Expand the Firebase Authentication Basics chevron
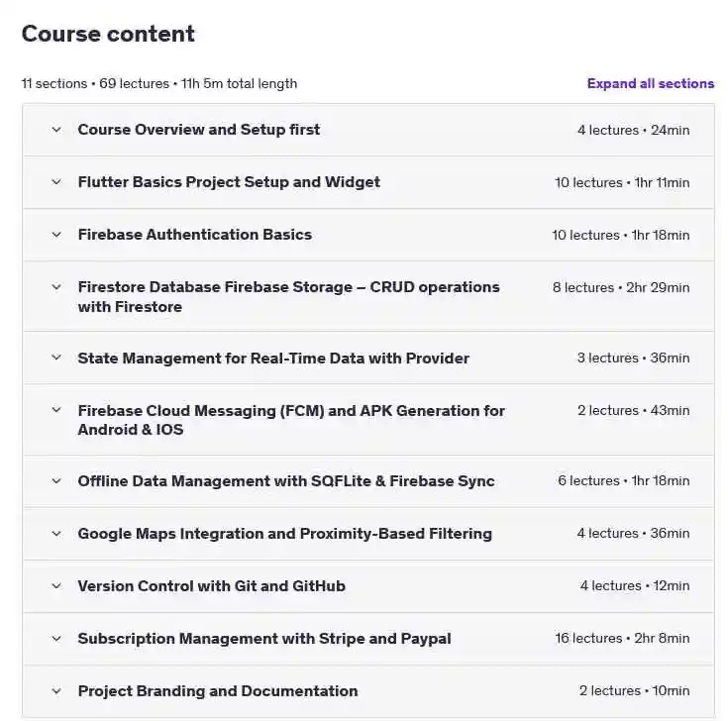Image resolution: width=728 pixels, height=721 pixels. pyautogui.click(x=56, y=235)
